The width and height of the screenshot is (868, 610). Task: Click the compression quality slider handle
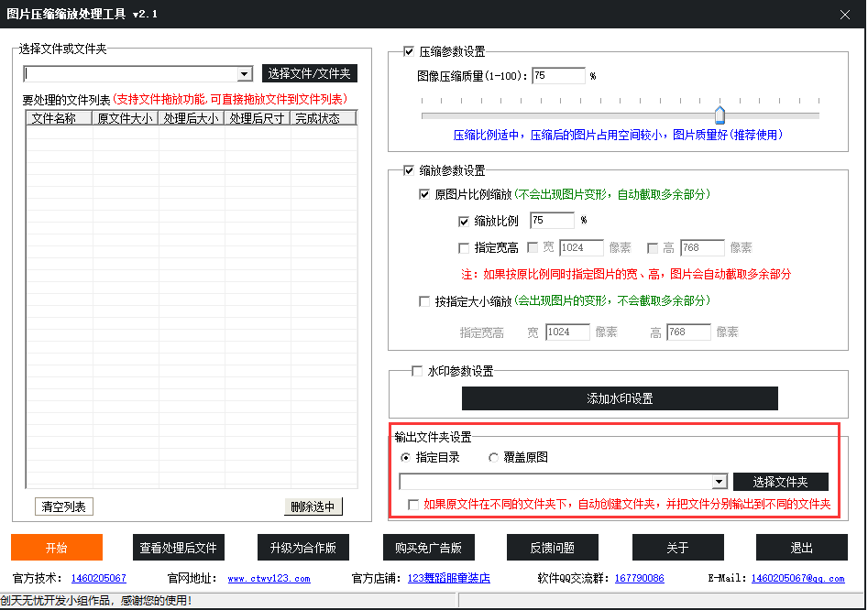click(720, 114)
